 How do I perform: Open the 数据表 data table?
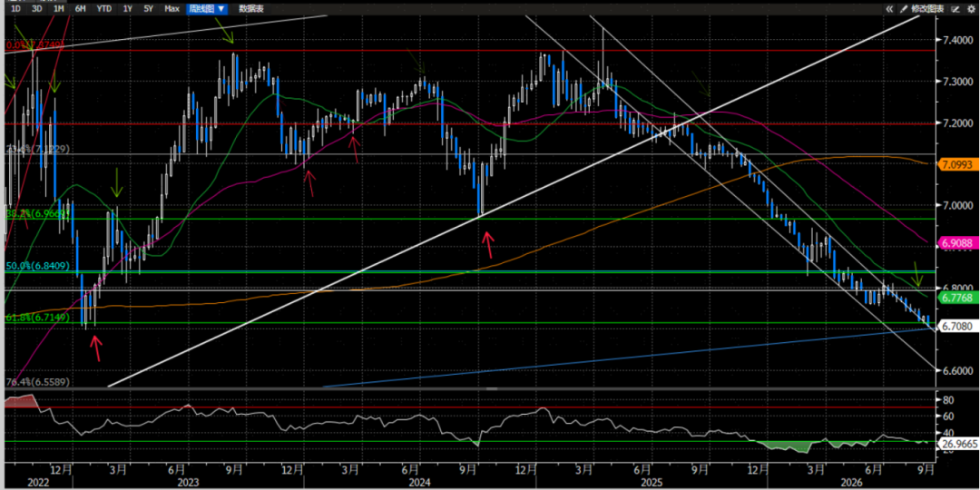click(252, 9)
